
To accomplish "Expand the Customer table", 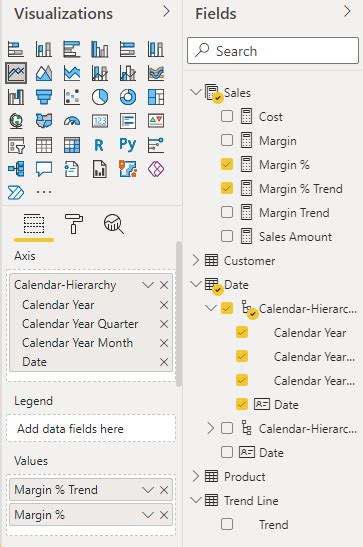I will point(196,260).
